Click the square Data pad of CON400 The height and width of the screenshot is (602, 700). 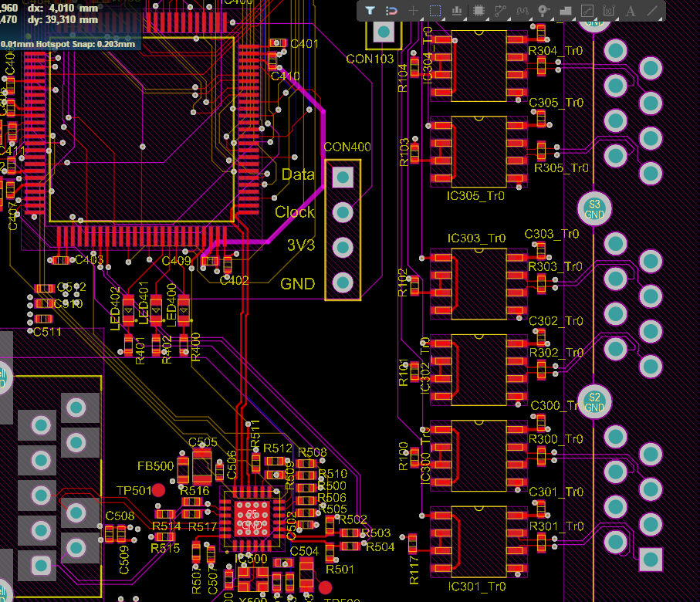coord(343,178)
